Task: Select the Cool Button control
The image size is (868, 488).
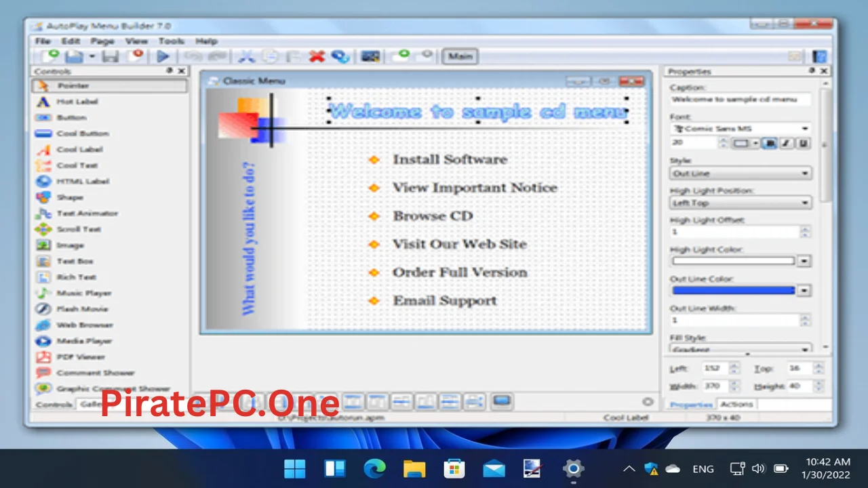Action: coord(110,134)
